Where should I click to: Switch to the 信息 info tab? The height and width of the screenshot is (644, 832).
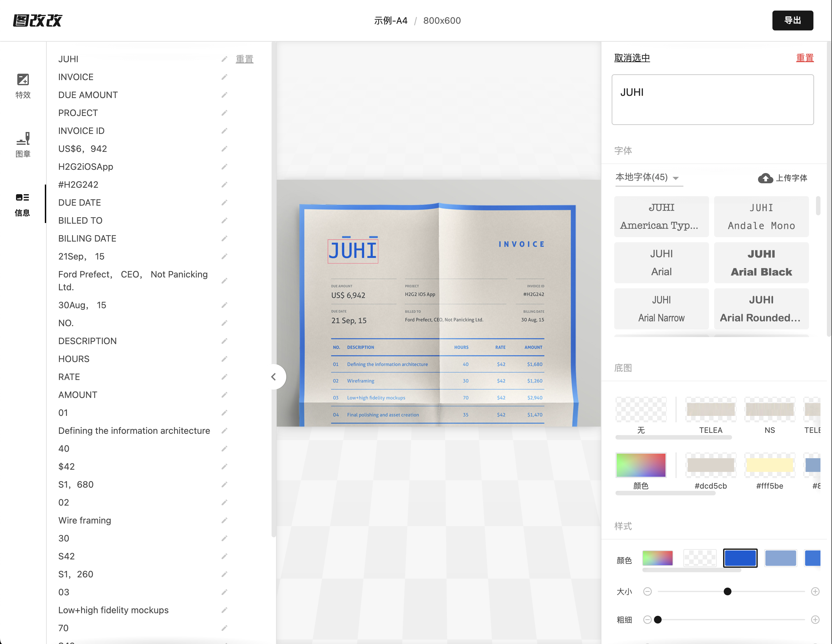click(x=23, y=204)
